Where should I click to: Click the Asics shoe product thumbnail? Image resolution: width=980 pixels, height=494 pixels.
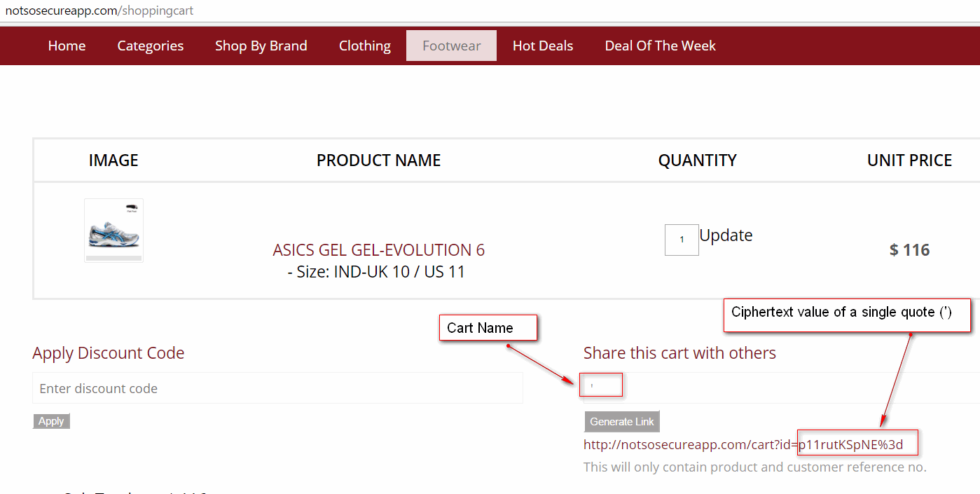[113, 230]
